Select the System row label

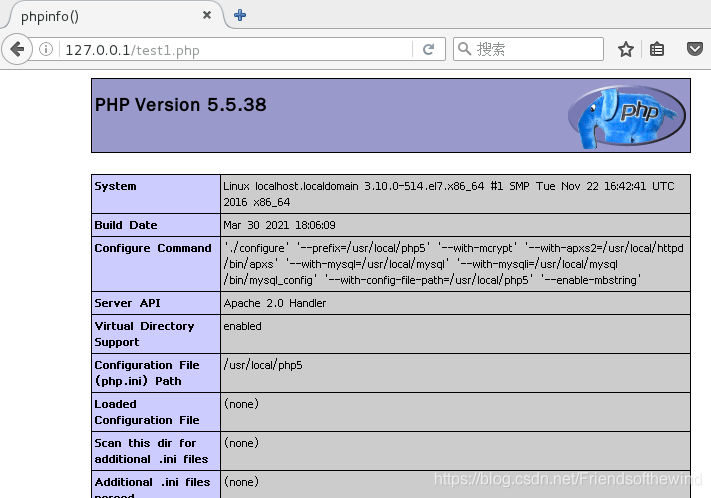click(x=115, y=186)
